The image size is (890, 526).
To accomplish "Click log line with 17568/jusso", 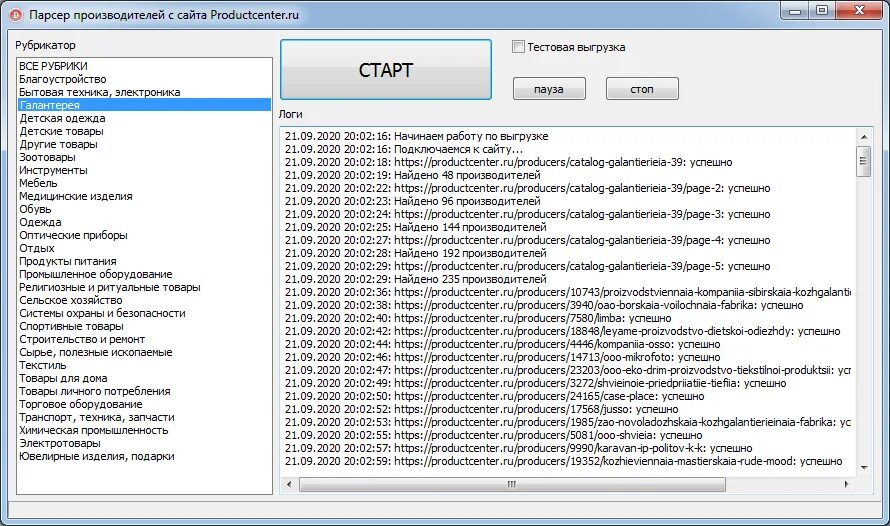I will [481, 410].
